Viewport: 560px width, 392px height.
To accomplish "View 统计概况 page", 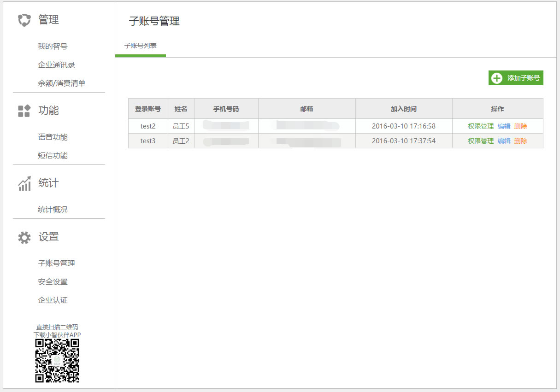I will point(53,210).
